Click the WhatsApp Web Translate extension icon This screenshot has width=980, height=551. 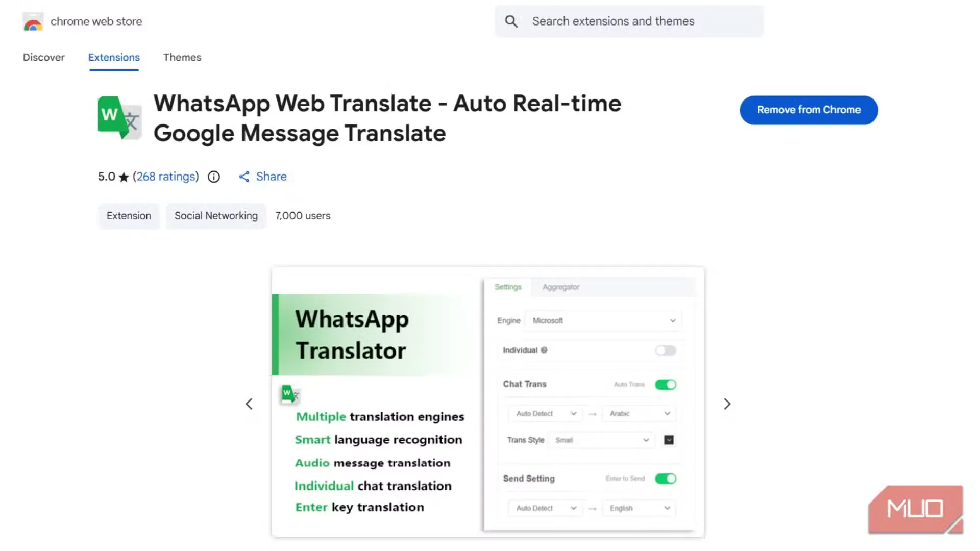119,118
